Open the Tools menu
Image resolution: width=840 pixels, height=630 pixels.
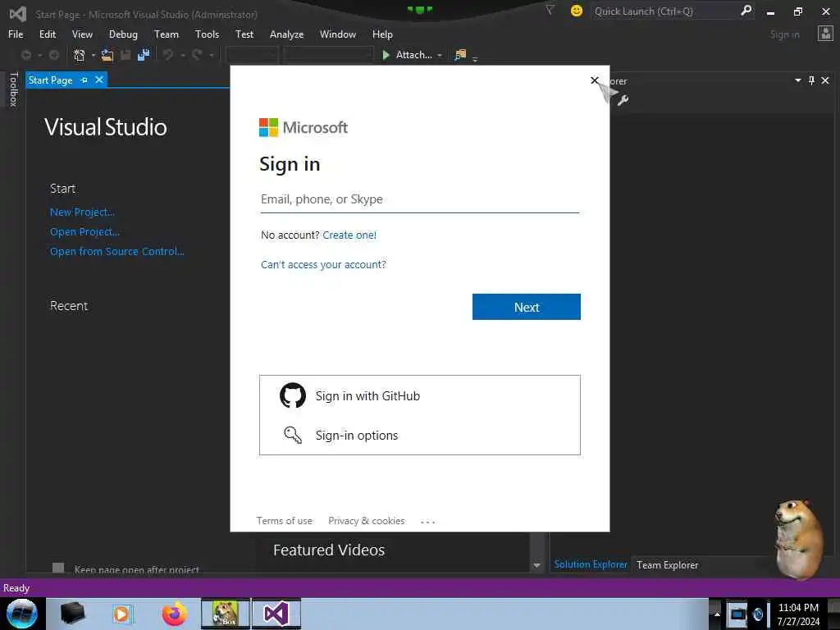tap(208, 34)
